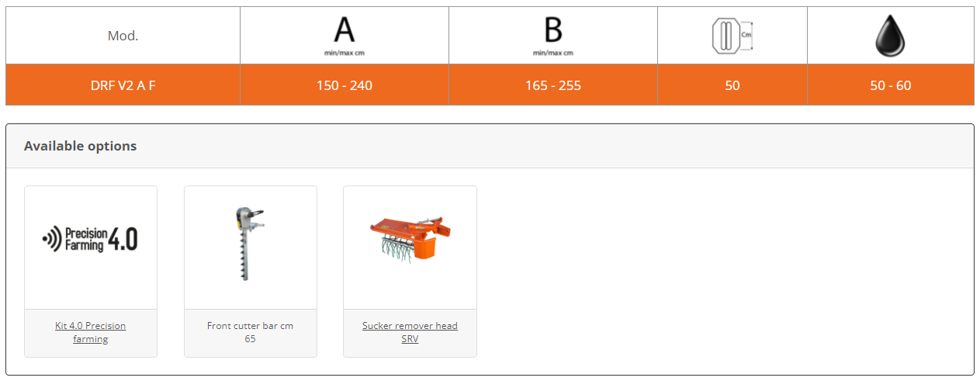Viewport: 980px width, 381px height.
Task: Click the orange cell showing 50
Action: (x=732, y=85)
